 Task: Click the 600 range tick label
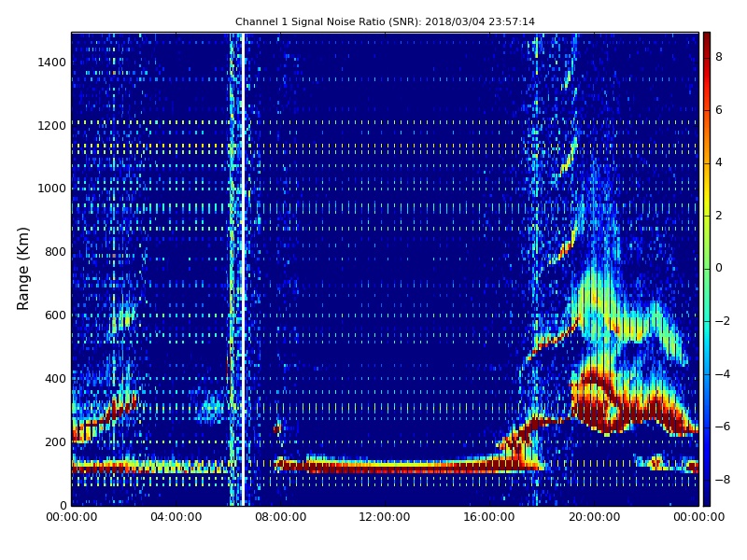[x=55, y=315]
